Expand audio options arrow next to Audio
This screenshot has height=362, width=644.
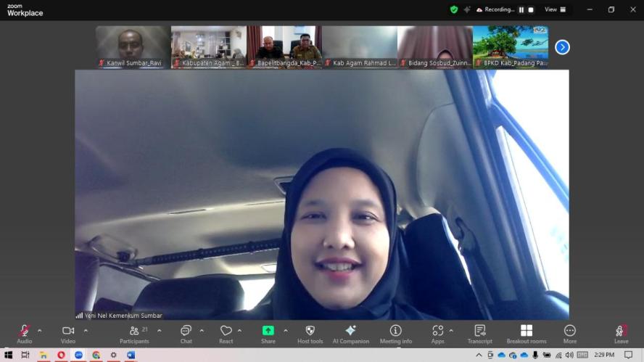coord(39,331)
